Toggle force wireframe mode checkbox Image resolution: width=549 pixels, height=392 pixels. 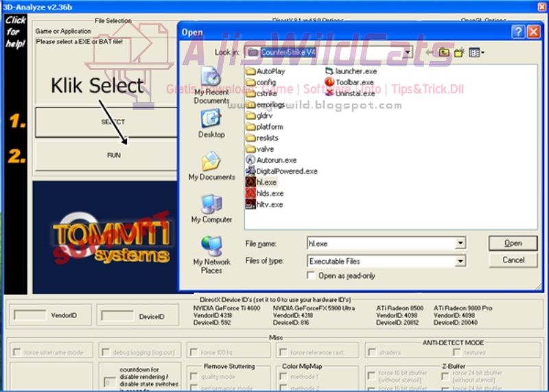(16, 351)
